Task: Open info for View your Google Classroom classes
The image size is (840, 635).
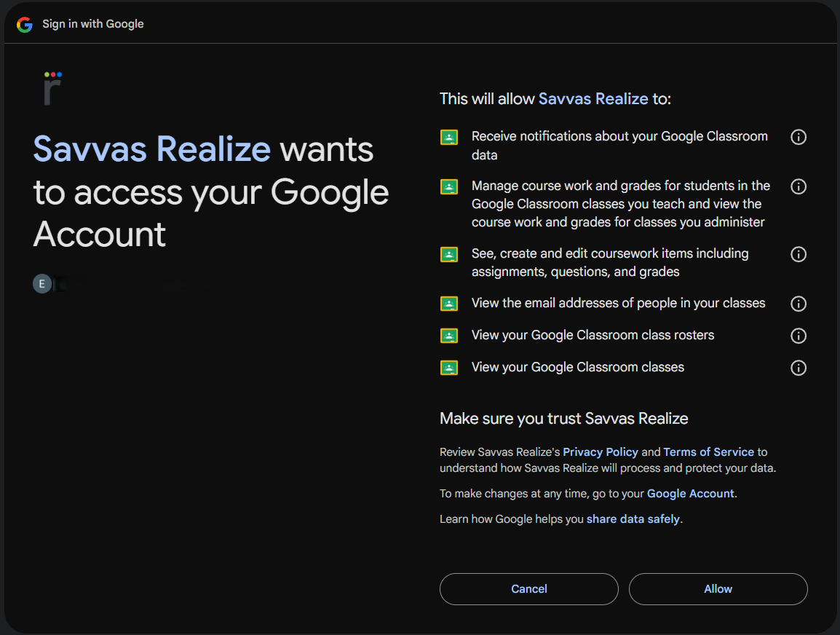Action: click(799, 368)
